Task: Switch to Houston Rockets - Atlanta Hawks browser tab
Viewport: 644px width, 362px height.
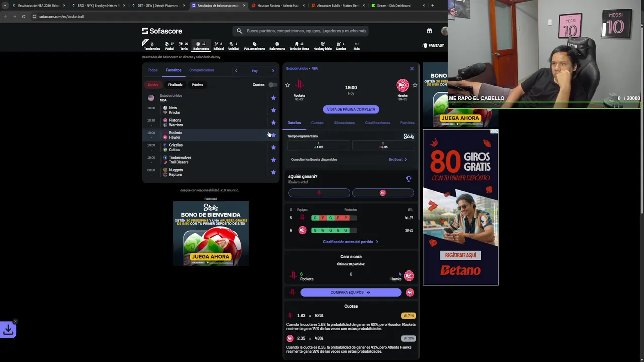Action: [278, 5]
